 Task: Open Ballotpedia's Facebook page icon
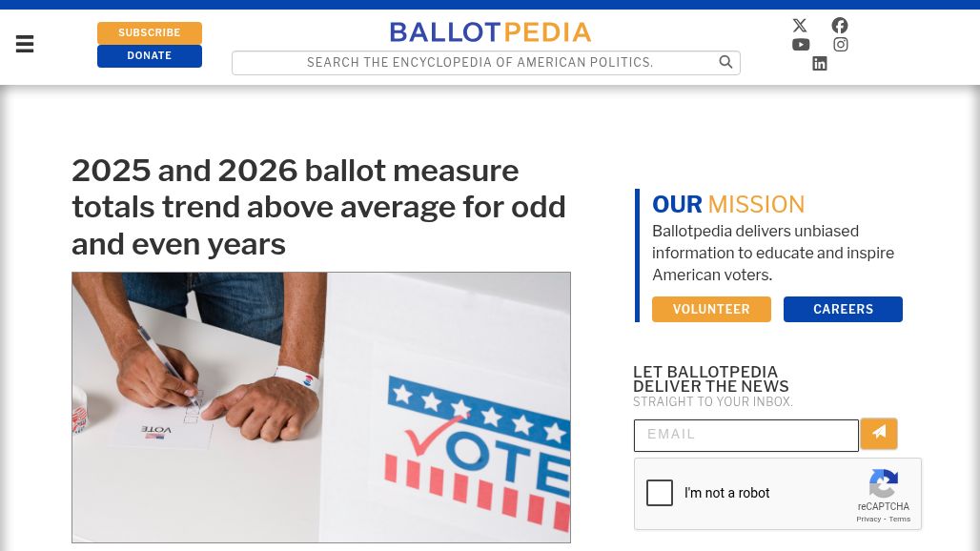(839, 25)
